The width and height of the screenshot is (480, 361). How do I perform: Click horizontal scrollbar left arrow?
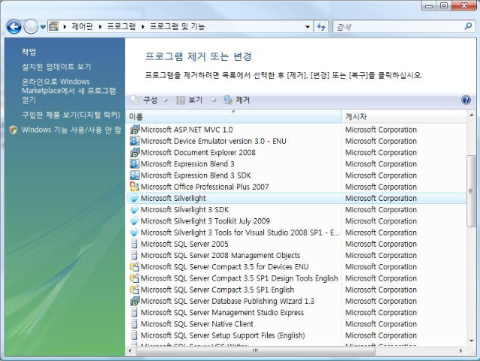pos(130,351)
